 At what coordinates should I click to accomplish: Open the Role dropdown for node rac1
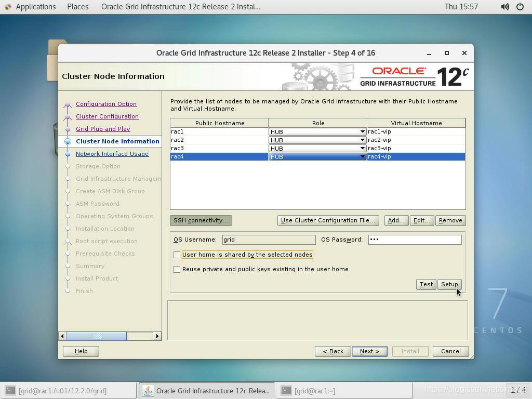click(x=363, y=131)
